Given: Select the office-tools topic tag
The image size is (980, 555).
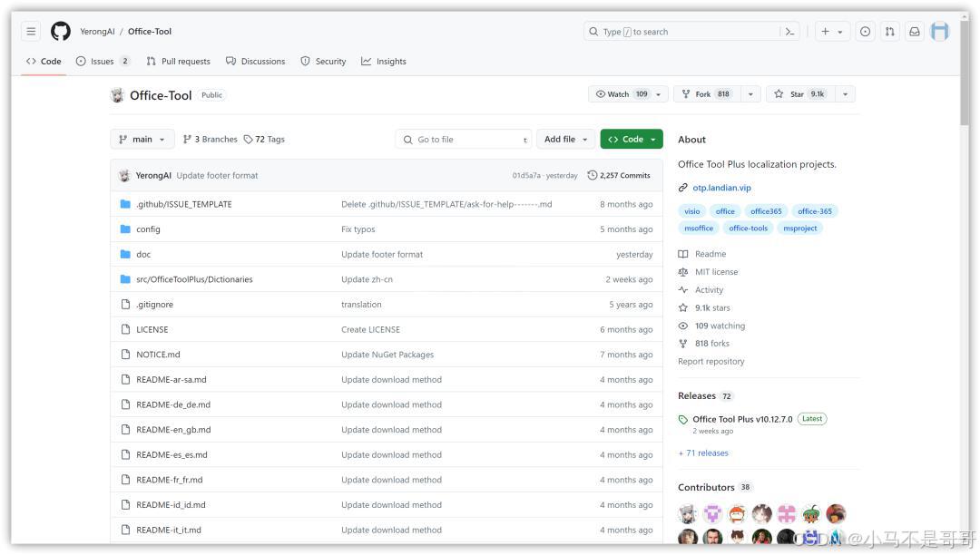Looking at the screenshot, I should pyautogui.click(x=748, y=228).
